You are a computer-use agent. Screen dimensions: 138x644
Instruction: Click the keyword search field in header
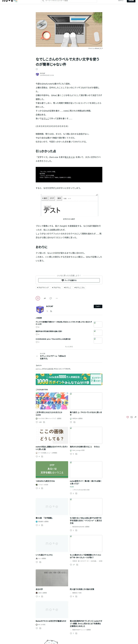click(x=69, y=1)
